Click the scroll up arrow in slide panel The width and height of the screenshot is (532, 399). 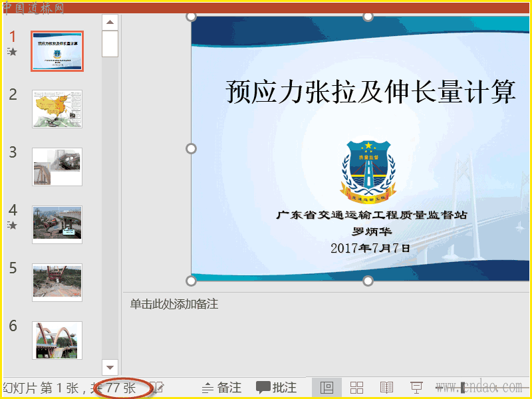pos(110,23)
